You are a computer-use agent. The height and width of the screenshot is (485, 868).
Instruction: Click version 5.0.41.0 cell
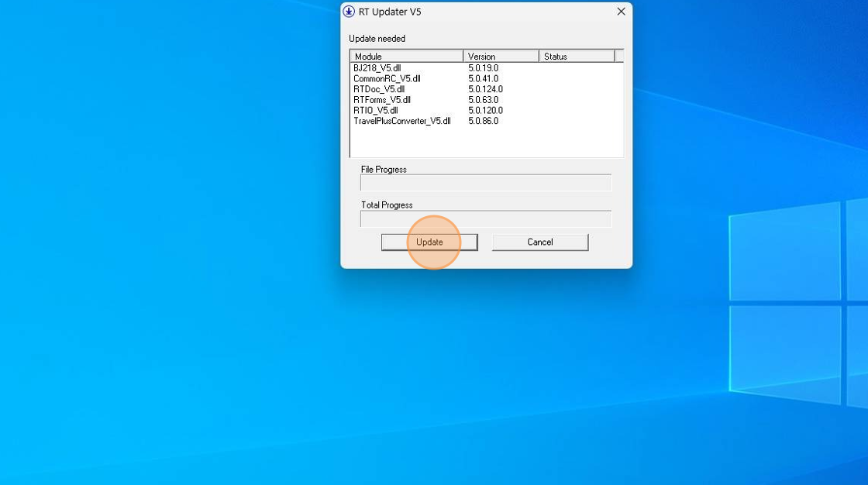484,78
